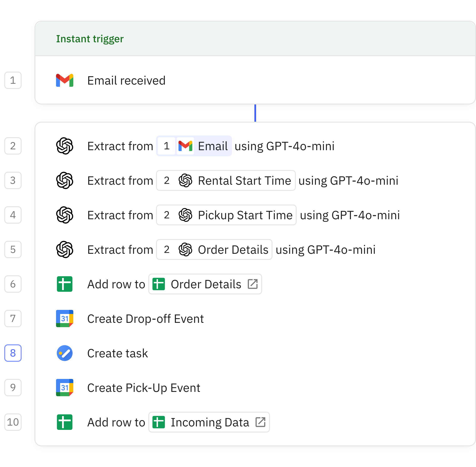Open the Email source chip in step 2
This screenshot has height=467, width=476.
pos(194,146)
